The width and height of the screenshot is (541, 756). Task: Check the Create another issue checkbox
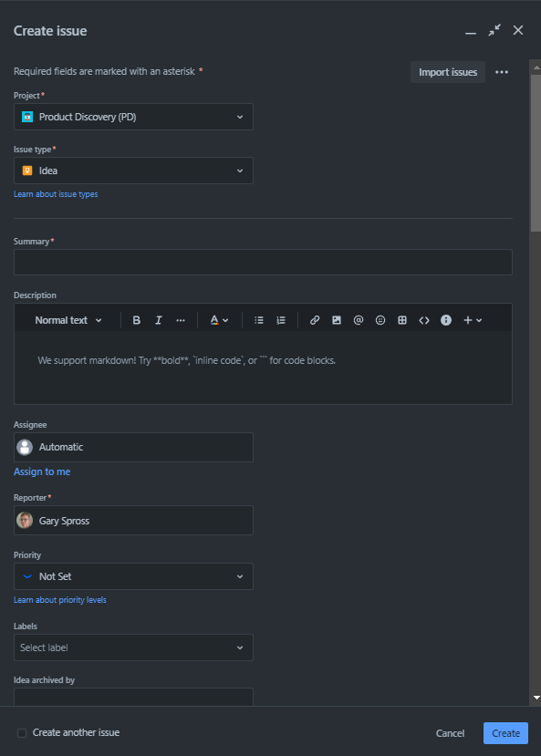click(x=22, y=733)
